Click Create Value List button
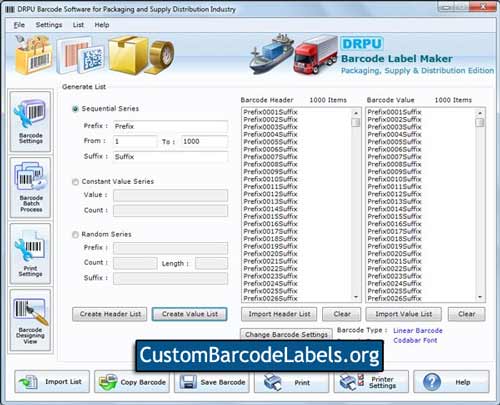Screen dimensions: 500x405 190,314
